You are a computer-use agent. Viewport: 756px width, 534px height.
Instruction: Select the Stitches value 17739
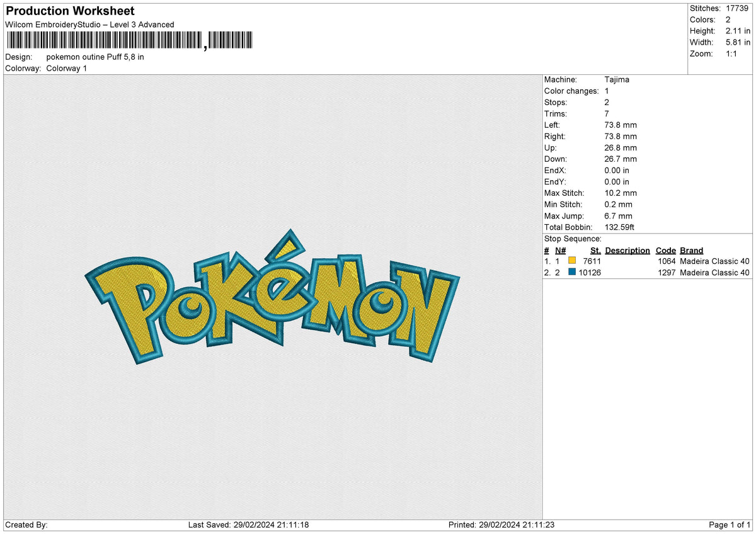point(736,8)
